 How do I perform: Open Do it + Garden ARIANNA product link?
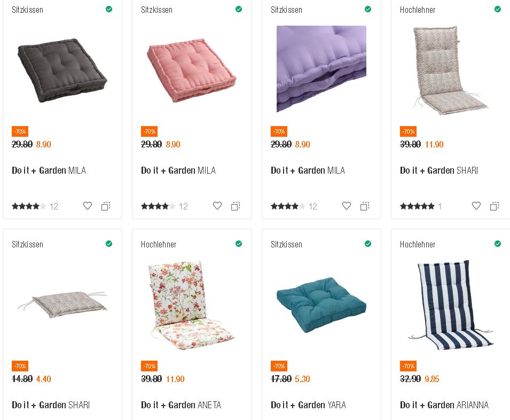pyautogui.click(x=444, y=405)
